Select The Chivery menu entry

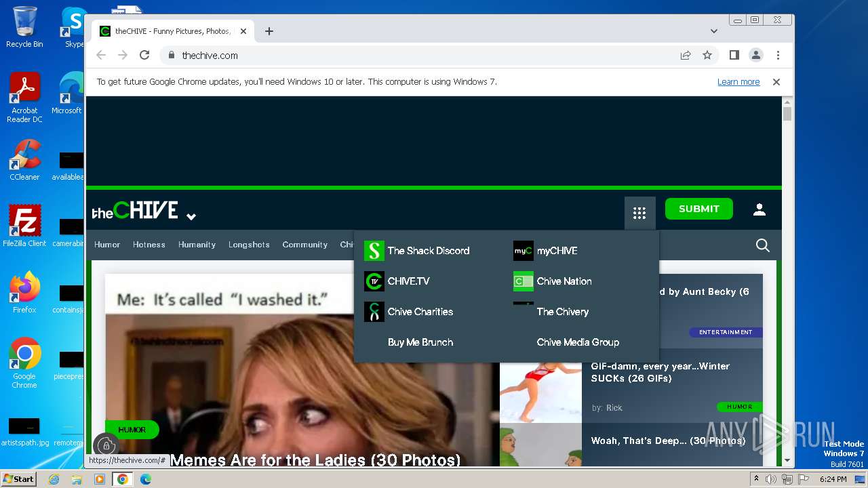tap(563, 312)
